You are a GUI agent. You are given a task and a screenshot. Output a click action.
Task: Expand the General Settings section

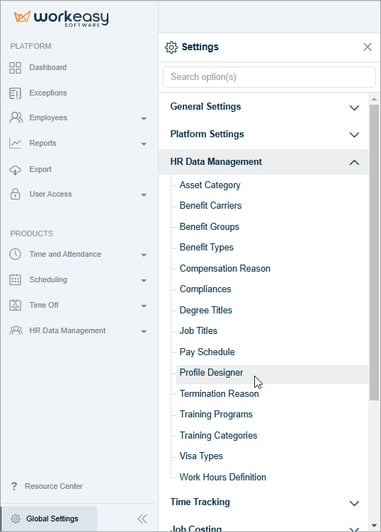click(263, 107)
